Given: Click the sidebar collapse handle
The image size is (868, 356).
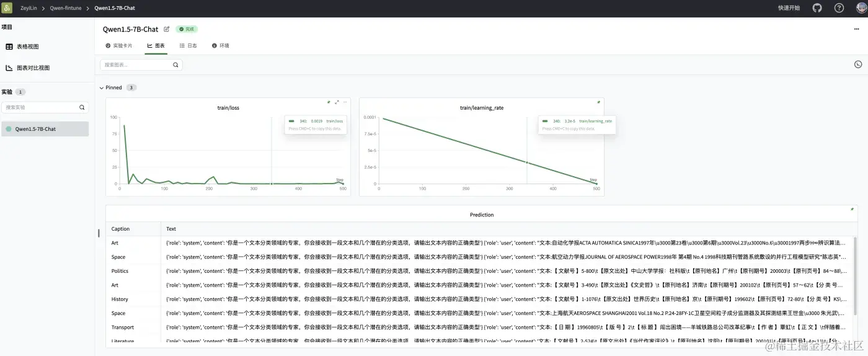Looking at the screenshot, I should [98, 233].
